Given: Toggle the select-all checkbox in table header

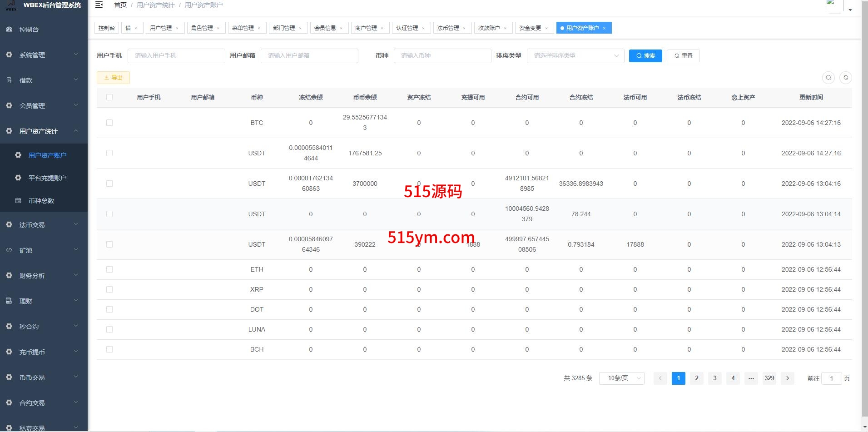Looking at the screenshot, I should [109, 97].
